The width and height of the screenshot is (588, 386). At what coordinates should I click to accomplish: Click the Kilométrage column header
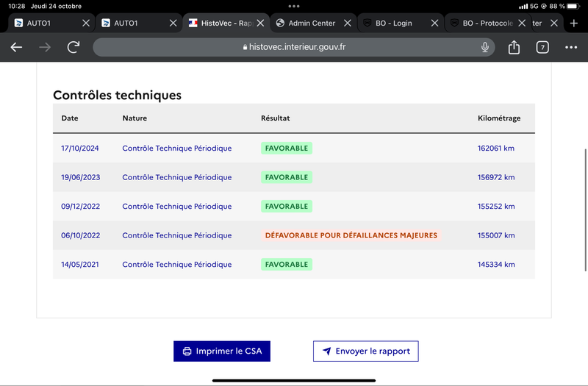(499, 118)
